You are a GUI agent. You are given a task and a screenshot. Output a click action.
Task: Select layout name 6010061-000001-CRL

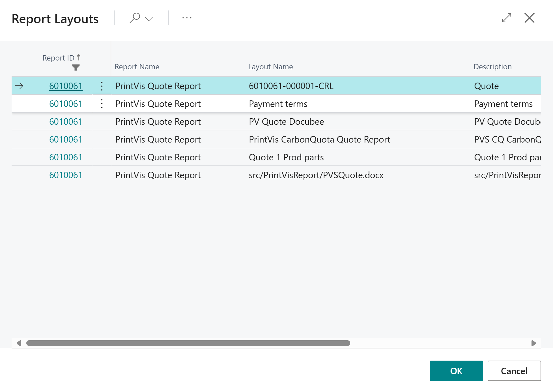[291, 86]
